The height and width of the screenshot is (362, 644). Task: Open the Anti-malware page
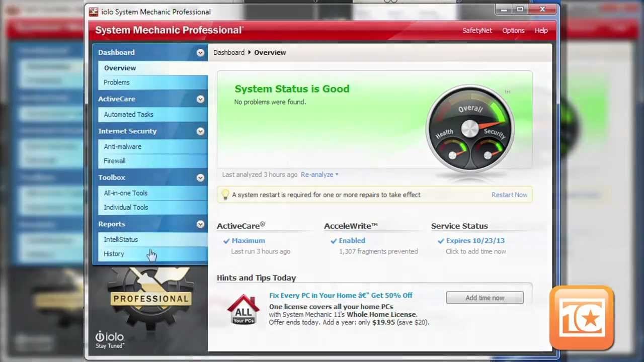(x=153, y=147)
